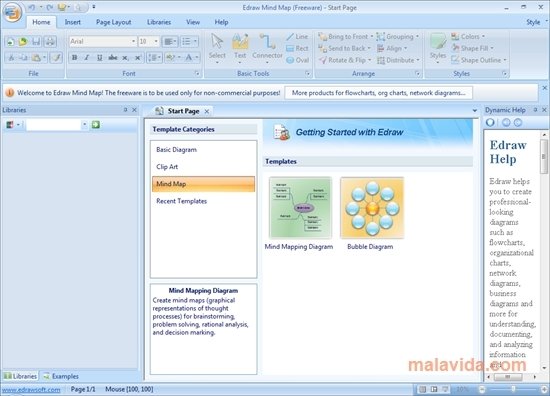Toggle Bold formatting
This screenshot has width=550, height=396.
[x=74, y=58]
